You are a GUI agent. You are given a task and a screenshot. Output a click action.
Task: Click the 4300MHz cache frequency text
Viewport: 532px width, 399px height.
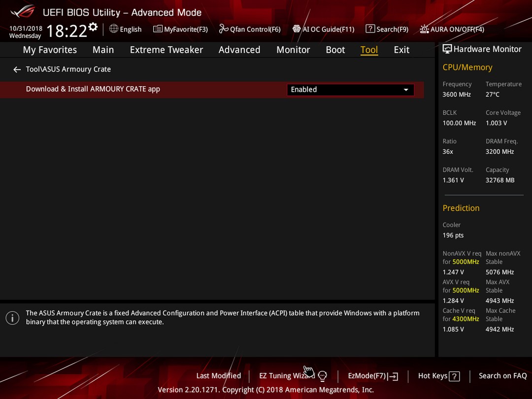pos(466,319)
